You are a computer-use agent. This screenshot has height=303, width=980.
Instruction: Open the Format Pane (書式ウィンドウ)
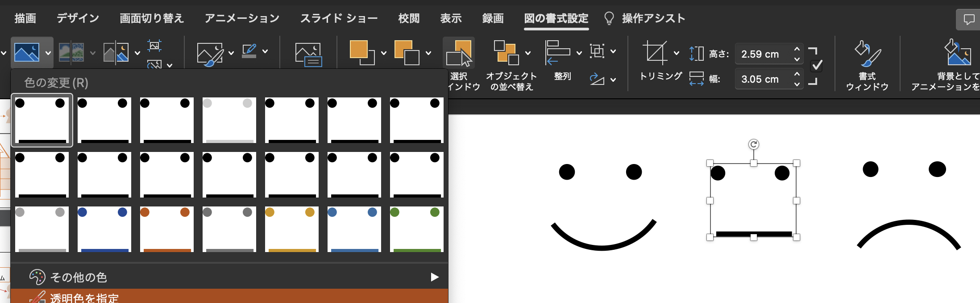[x=867, y=54]
